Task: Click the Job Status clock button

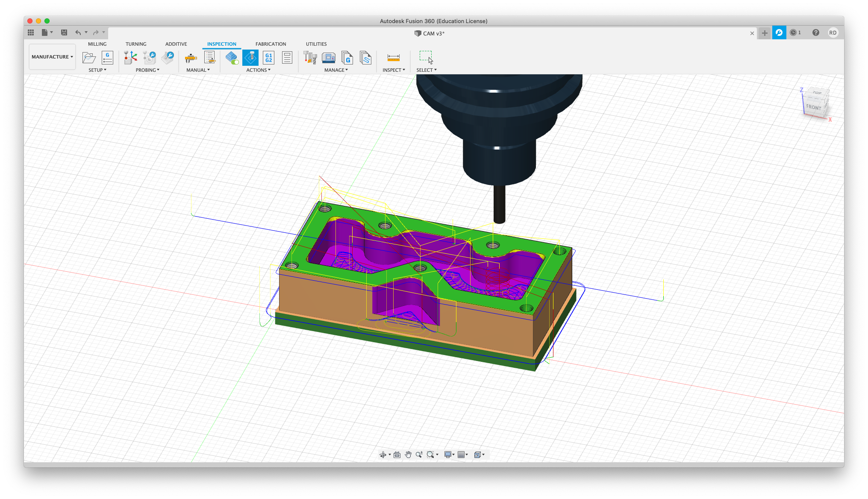Action: click(x=795, y=32)
